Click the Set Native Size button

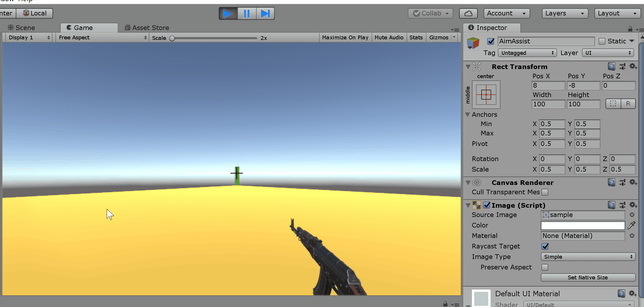(588, 277)
